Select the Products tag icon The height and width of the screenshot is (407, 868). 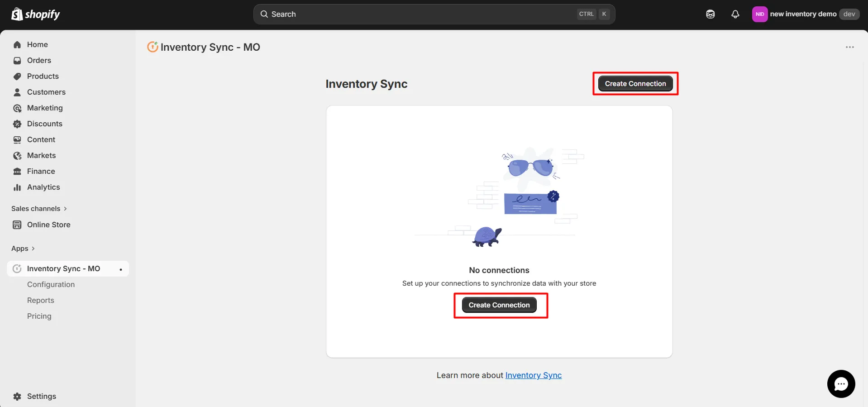tap(17, 76)
